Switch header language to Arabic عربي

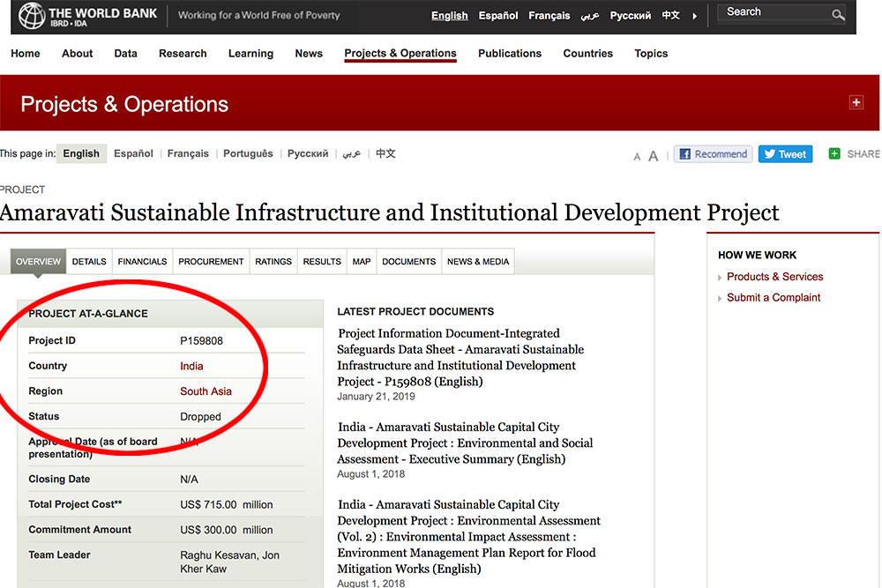click(x=589, y=16)
